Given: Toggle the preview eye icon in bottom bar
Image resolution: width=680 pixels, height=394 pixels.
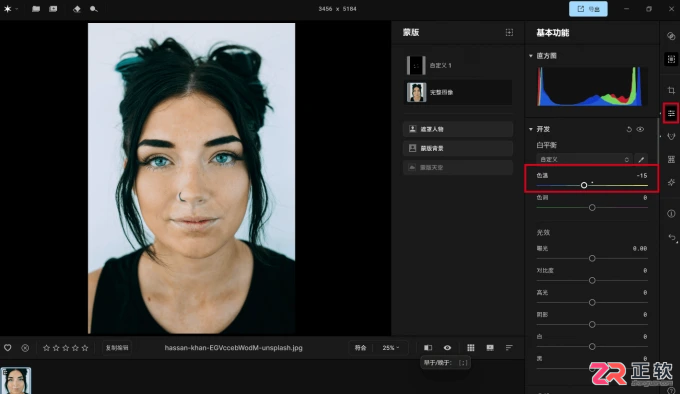Looking at the screenshot, I should coord(447,348).
